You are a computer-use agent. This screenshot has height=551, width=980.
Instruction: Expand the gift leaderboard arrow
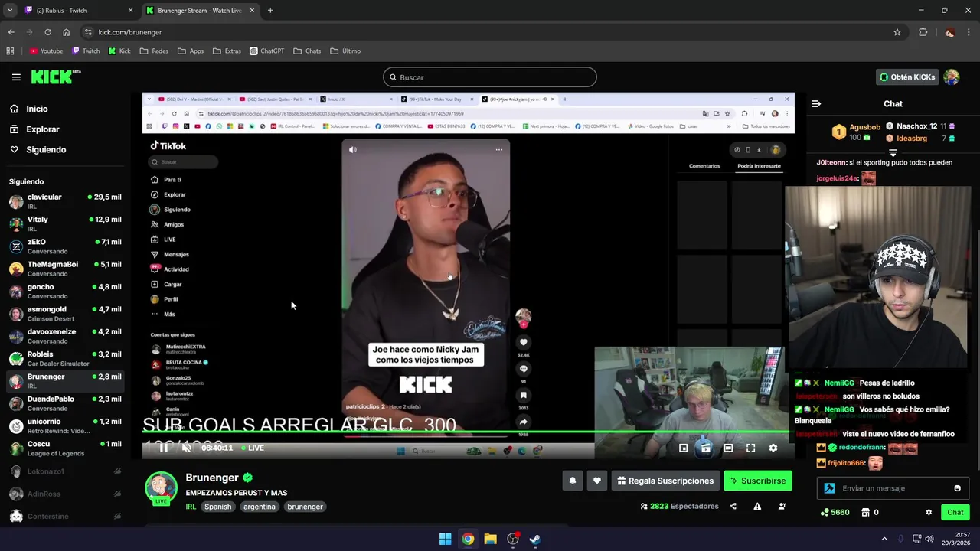(893, 153)
